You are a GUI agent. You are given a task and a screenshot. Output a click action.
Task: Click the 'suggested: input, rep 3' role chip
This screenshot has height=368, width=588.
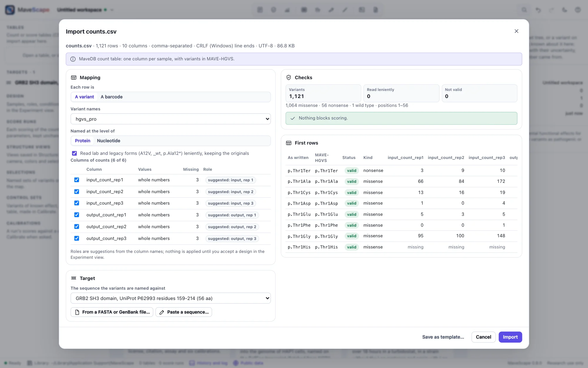(x=230, y=203)
